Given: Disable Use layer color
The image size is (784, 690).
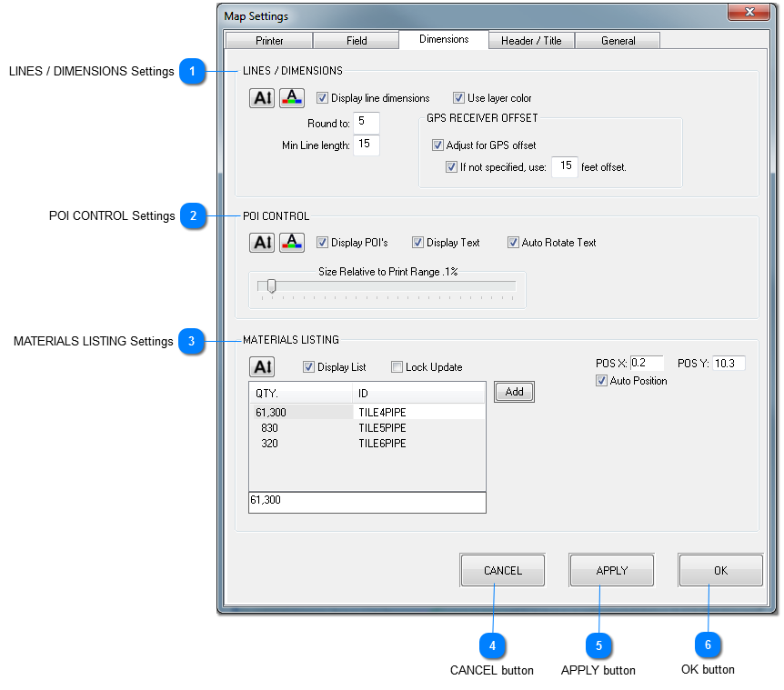Looking at the screenshot, I should [x=459, y=97].
